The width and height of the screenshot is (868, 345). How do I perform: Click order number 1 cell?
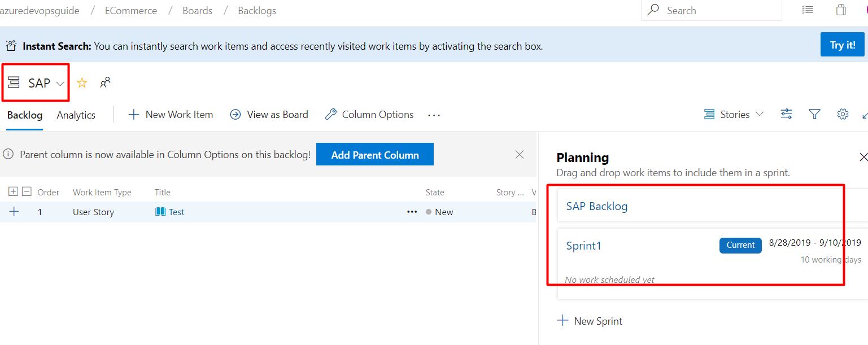(40, 212)
